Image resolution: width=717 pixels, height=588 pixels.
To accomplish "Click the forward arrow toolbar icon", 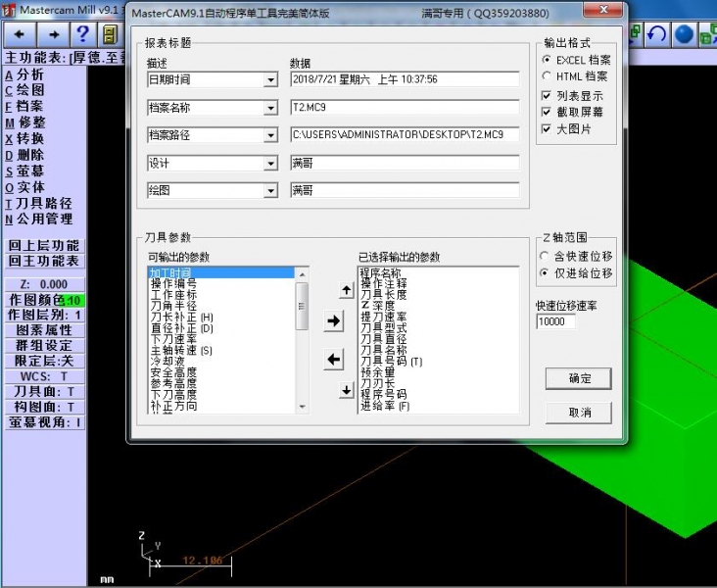I will tap(54, 34).
